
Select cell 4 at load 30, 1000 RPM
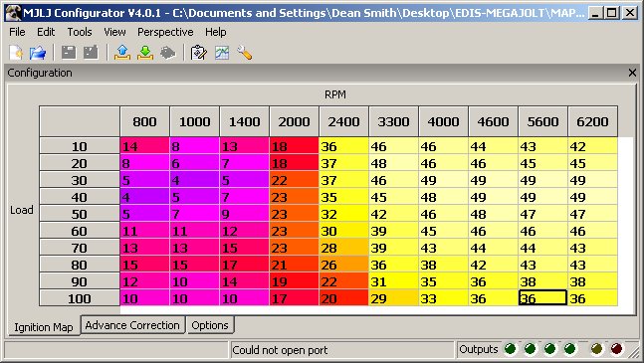point(195,180)
